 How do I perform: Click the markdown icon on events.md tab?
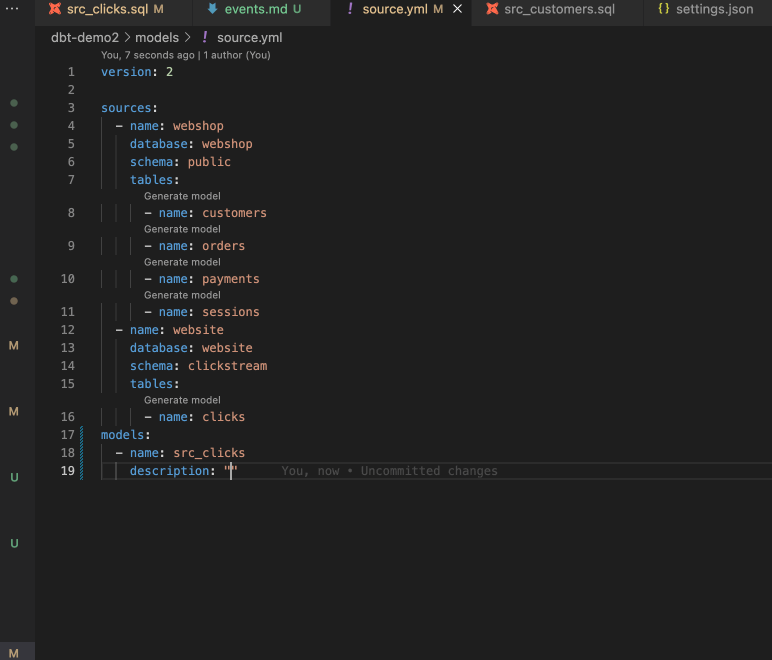coord(212,9)
